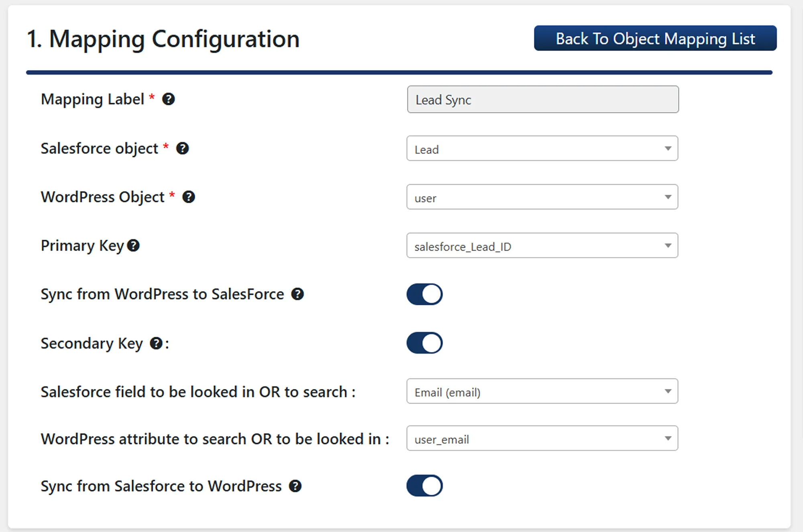803x532 pixels.
Task: Click the Mapping Label text field
Action: (x=542, y=100)
